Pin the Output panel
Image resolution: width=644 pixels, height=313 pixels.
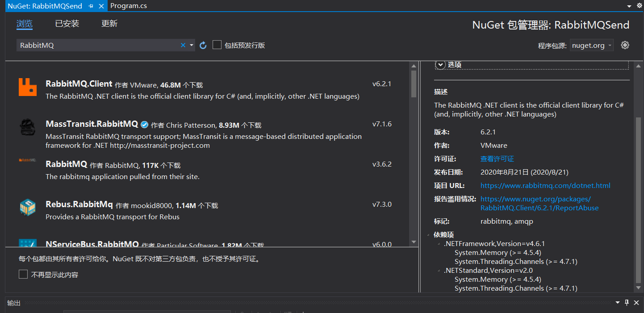[x=627, y=303]
